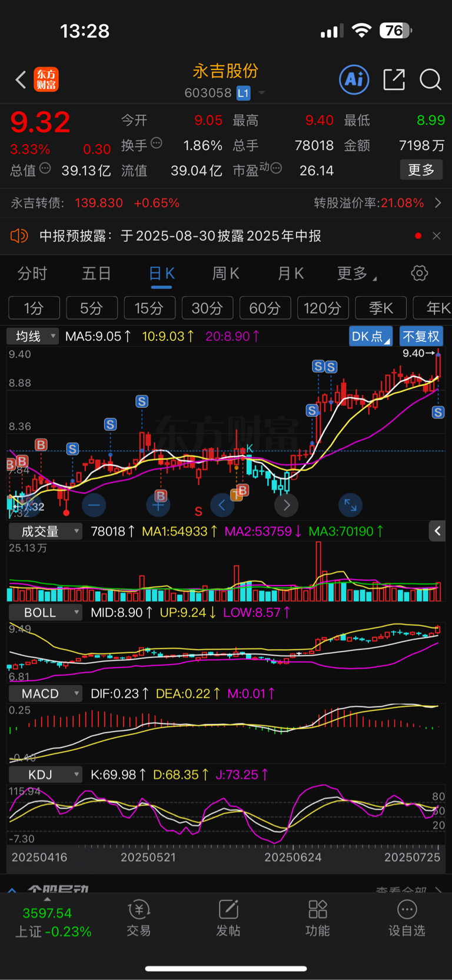Collapse indicator panel side arrow
452x980 pixels.
tap(437, 531)
